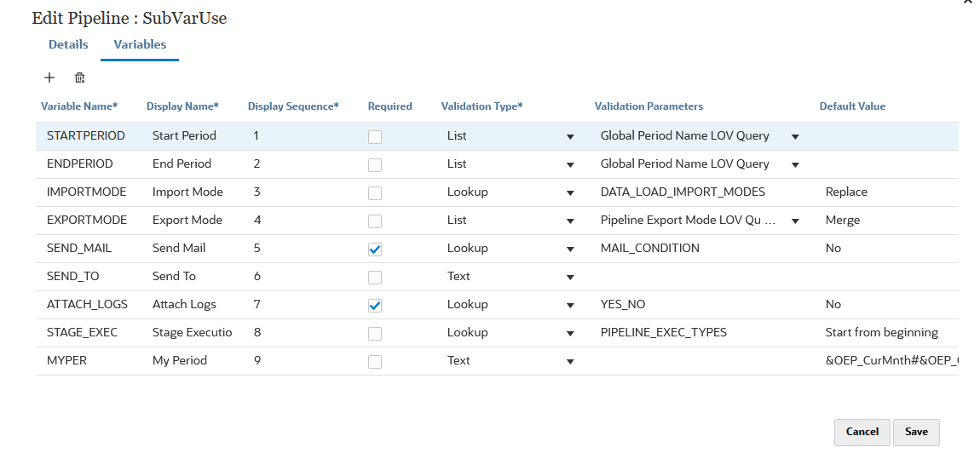Image resolution: width=980 pixels, height=459 pixels.
Task: Open Validation Type dropdown for STAGE_EXEC
Action: (x=570, y=334)
